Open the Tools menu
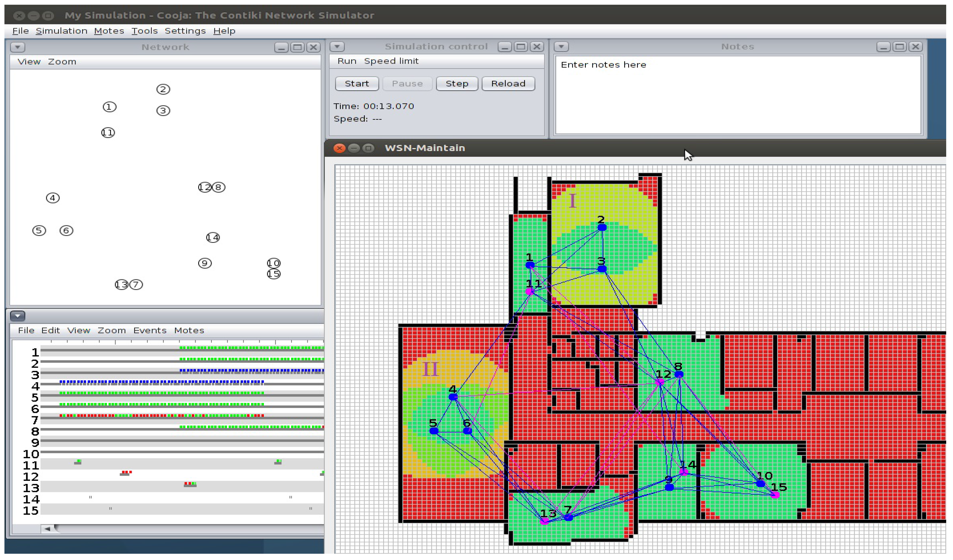Image resolution: width=953 pixels, height=560 pixels. click(x=144, y=31)
